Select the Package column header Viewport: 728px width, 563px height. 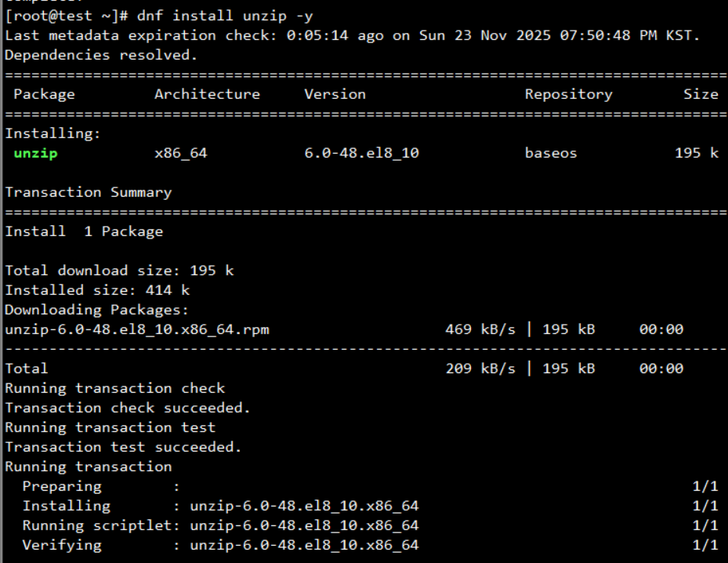tap(44, 95)
